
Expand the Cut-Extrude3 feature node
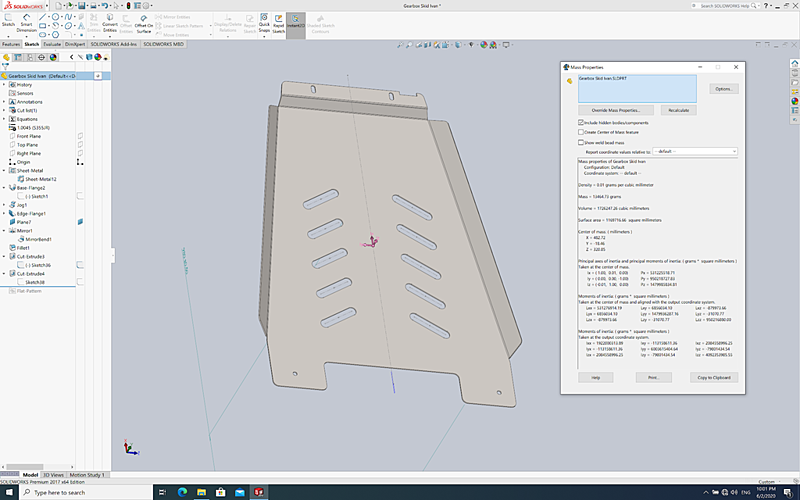[x=4, y=256]
